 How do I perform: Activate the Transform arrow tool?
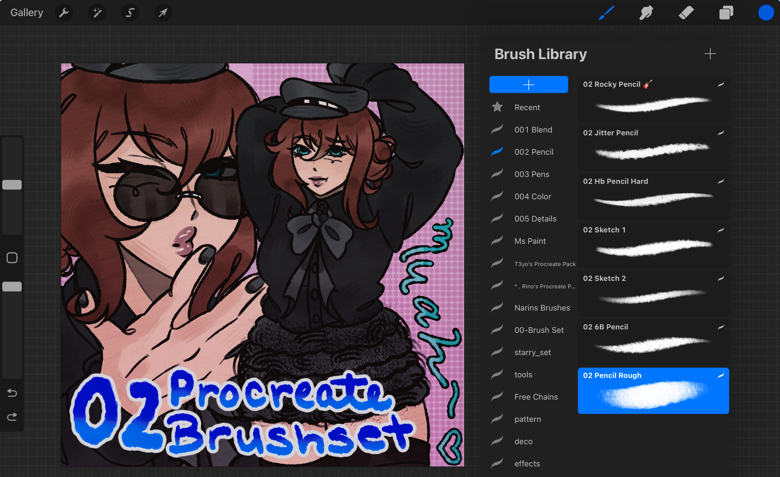coord(163,12)
